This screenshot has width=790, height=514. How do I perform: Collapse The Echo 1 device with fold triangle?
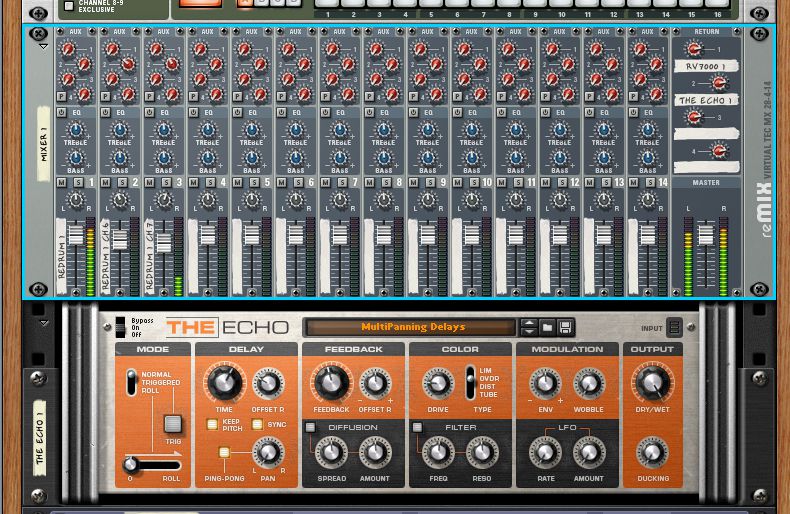pyautogui.click(x=43, y=323)
